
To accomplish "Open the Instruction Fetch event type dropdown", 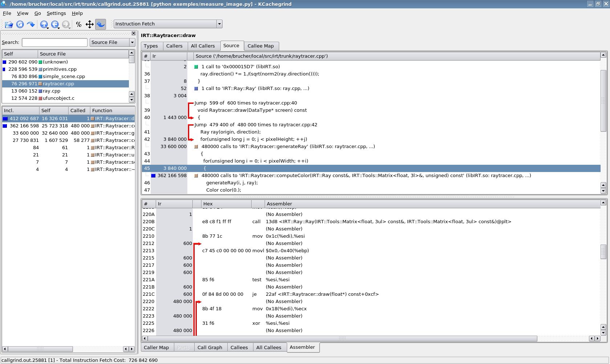I will (x=219, y=24).
